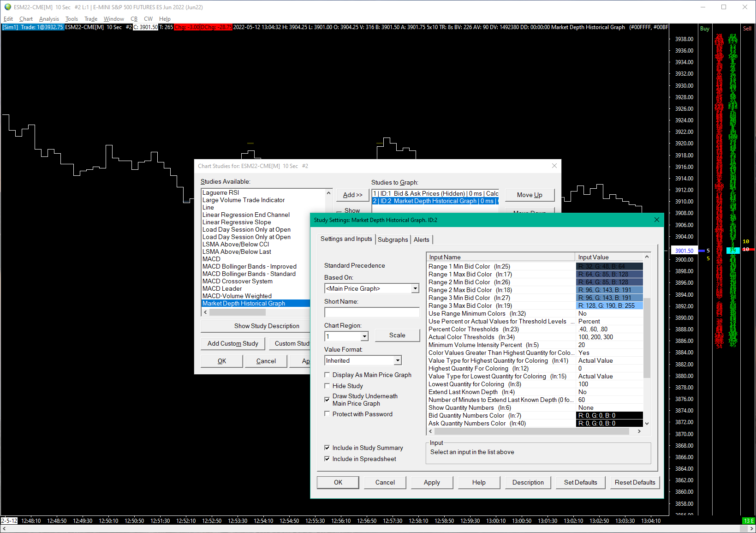Image resolution: width=756 pixels, height=533 pixels.
Task: Maximize the main Sierra Chart window
Action: [x=724, y=7]
